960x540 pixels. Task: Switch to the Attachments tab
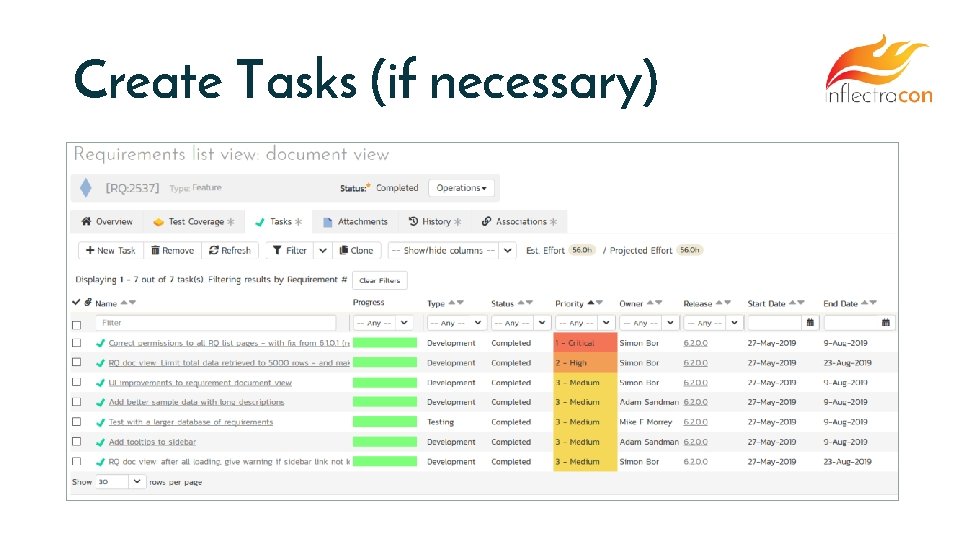point(356,222)
